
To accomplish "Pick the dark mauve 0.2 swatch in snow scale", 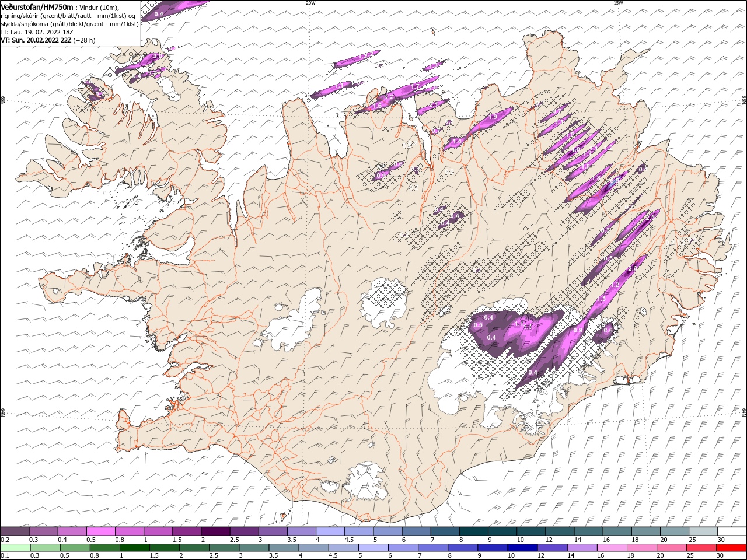I will point(15,531).
